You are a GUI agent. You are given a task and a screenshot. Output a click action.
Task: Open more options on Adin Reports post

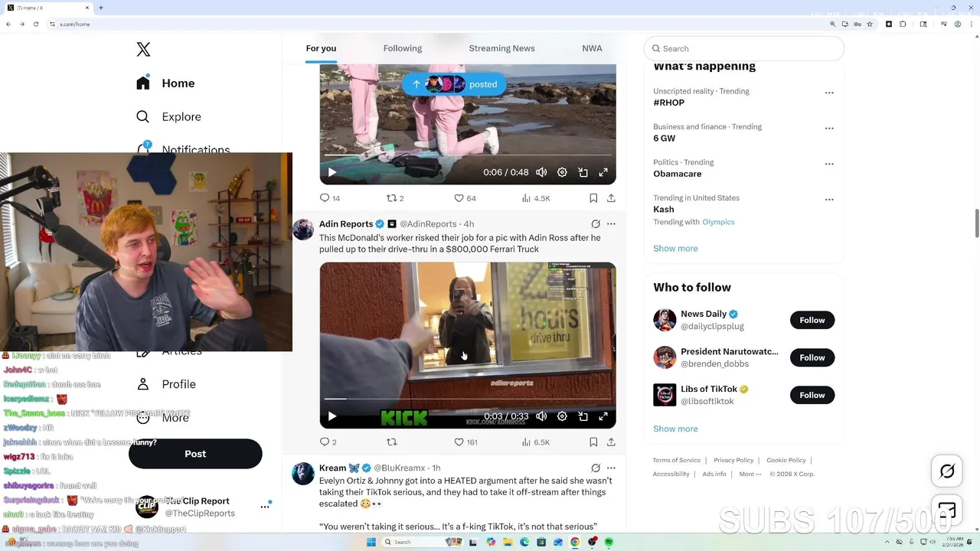tap(611, 224)
